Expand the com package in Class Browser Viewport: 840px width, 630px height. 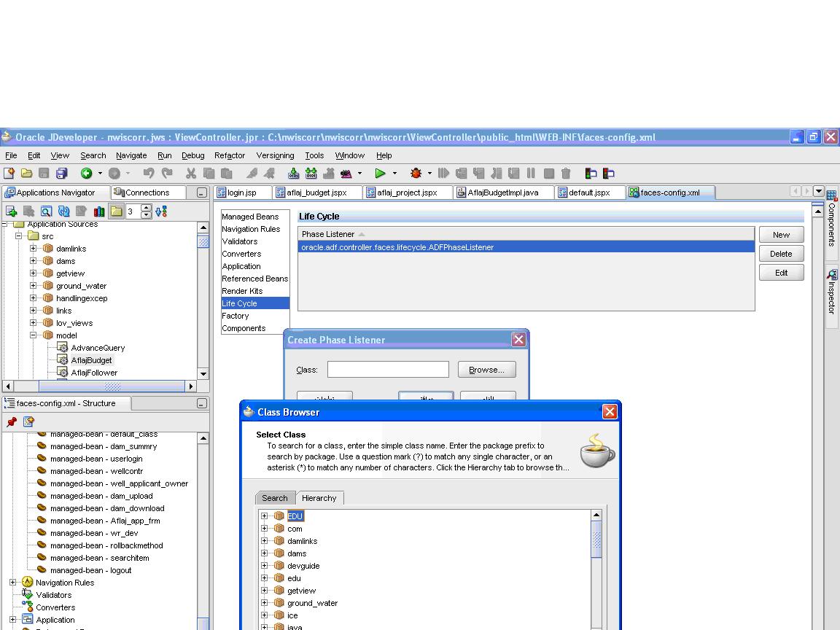(x=265, y=529)
